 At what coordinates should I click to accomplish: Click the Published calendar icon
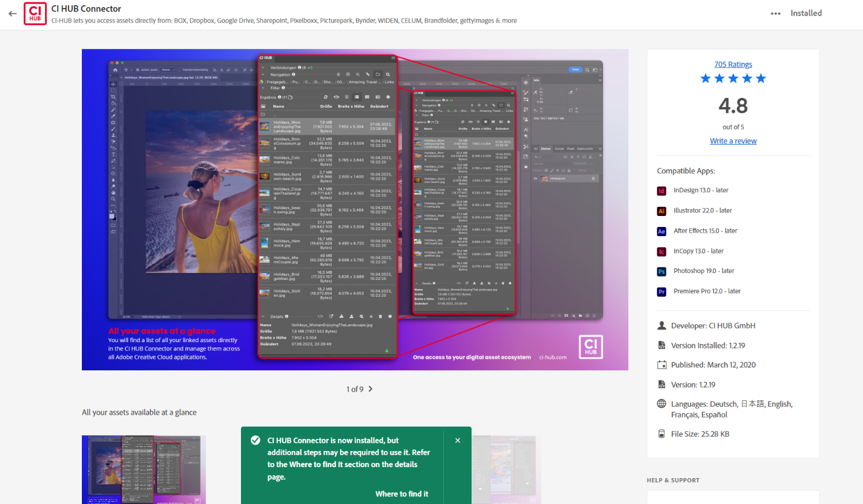[662, 365]
